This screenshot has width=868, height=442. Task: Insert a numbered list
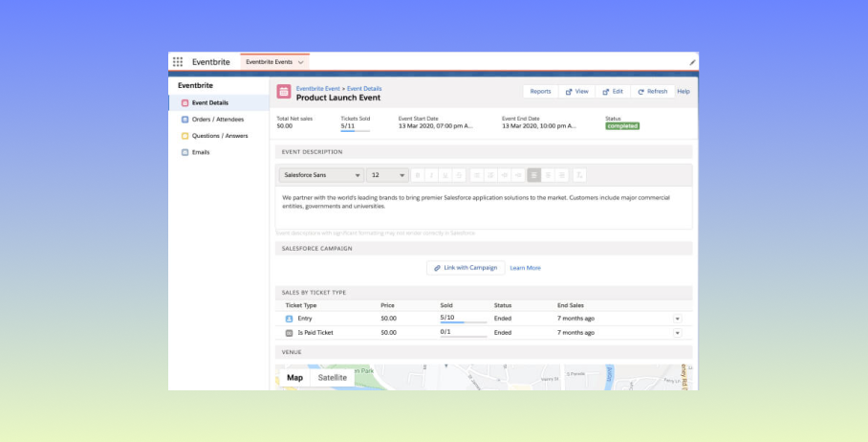click(490, 175)
